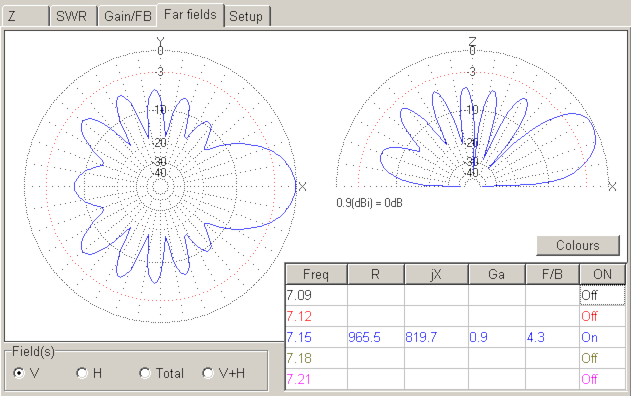Select the V field radio button
This screenshot has width=631, height=396.
tap(26, 373)
